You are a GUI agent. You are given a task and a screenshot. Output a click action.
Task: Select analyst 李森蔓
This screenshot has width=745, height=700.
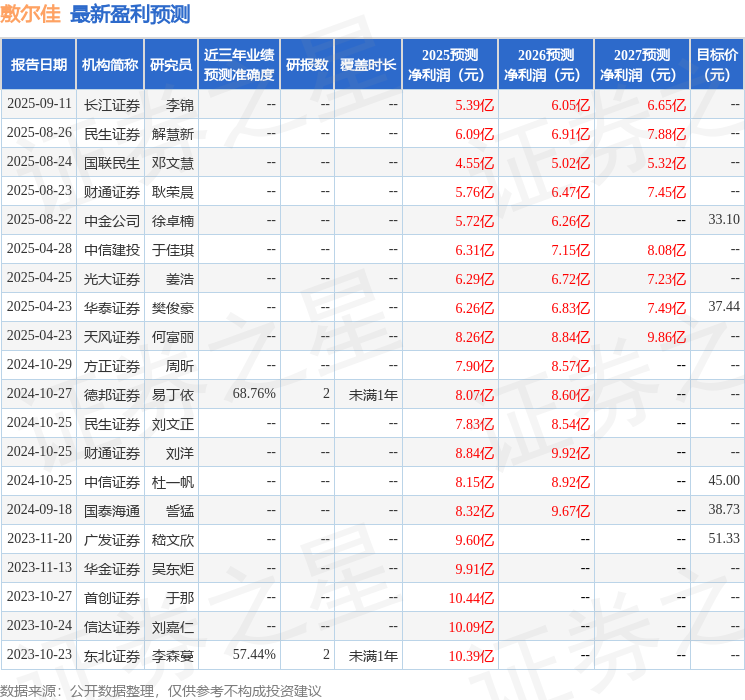pyautogui.click(x=172, y=656)
